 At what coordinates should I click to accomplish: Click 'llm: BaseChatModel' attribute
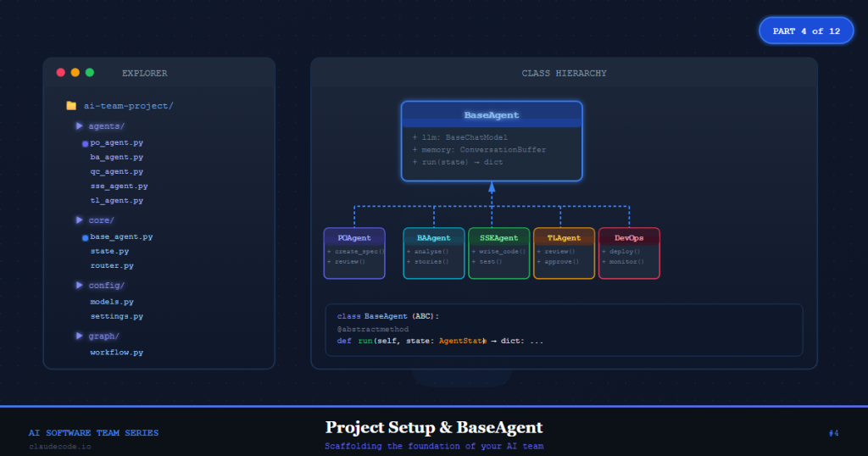[x=459, y=137]
